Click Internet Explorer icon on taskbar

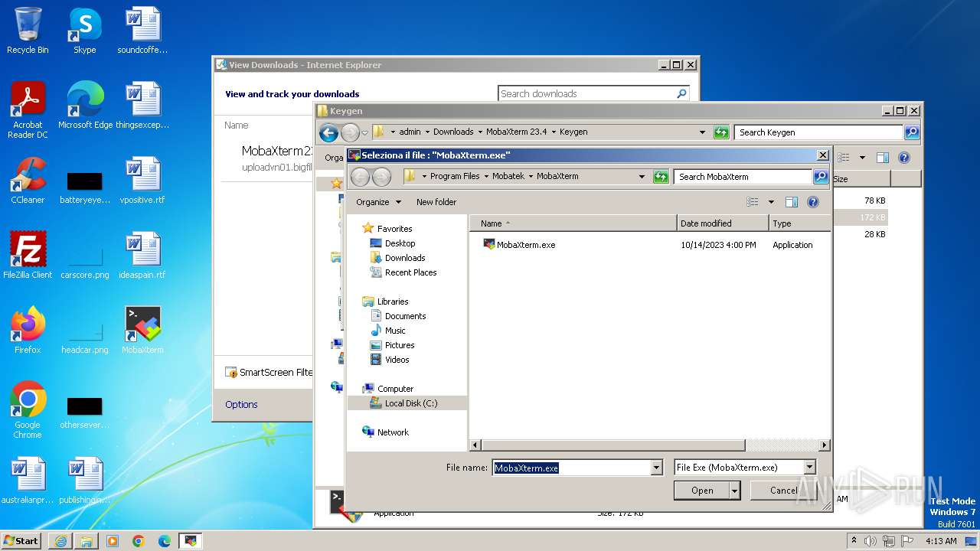click(x=60, y=541)
